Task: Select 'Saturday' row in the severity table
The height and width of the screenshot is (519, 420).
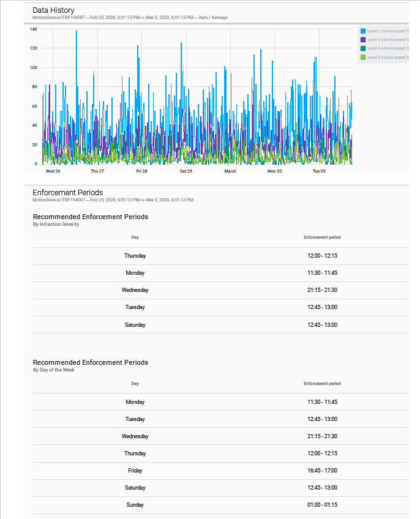Action: pyautogui.click(x=220, y=325)
